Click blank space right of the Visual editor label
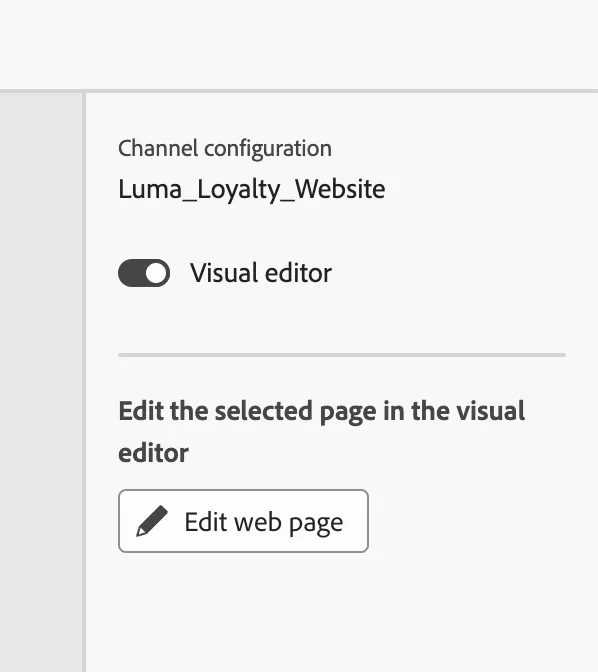 (463, 273)
